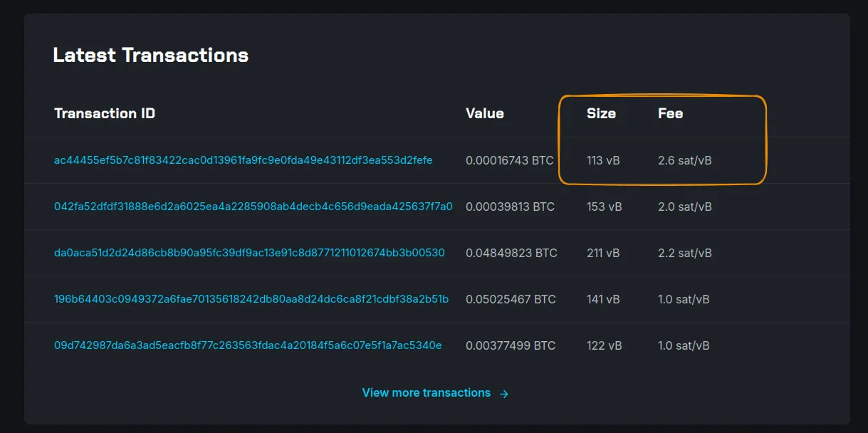Click the View more transactions link

(x=426, y=392)
